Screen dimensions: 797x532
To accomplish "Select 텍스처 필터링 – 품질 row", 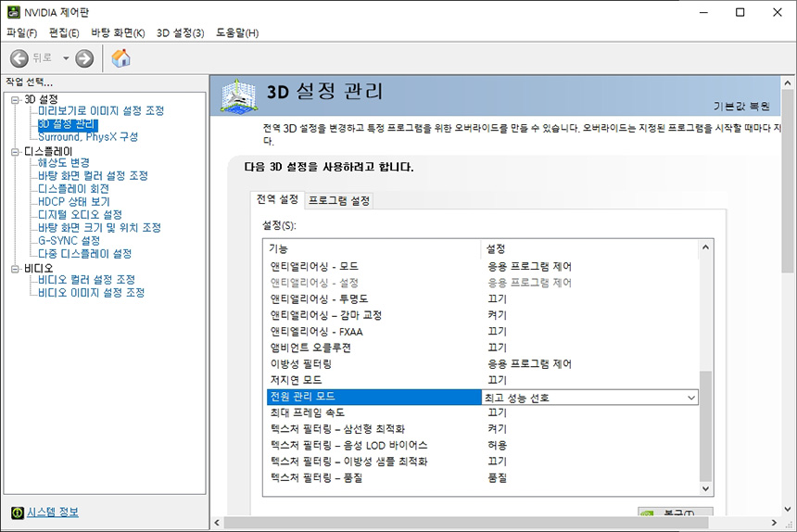I will [482, 477].
